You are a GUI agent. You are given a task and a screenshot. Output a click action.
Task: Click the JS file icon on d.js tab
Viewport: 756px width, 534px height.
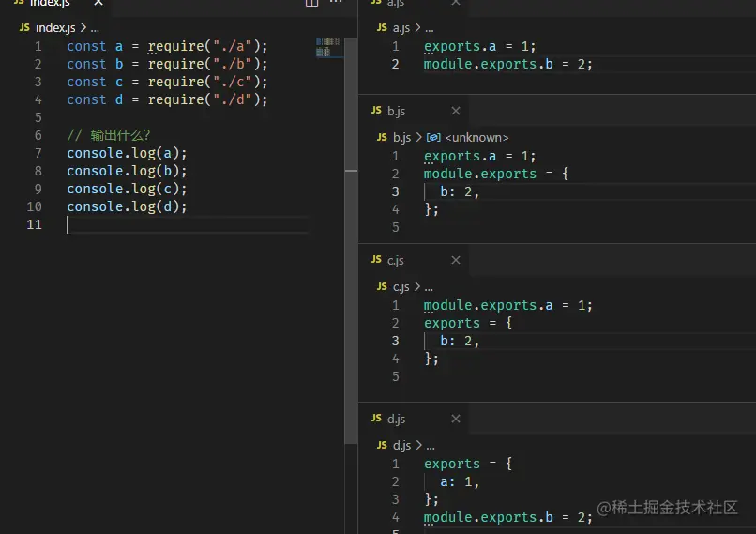(376, 418)
